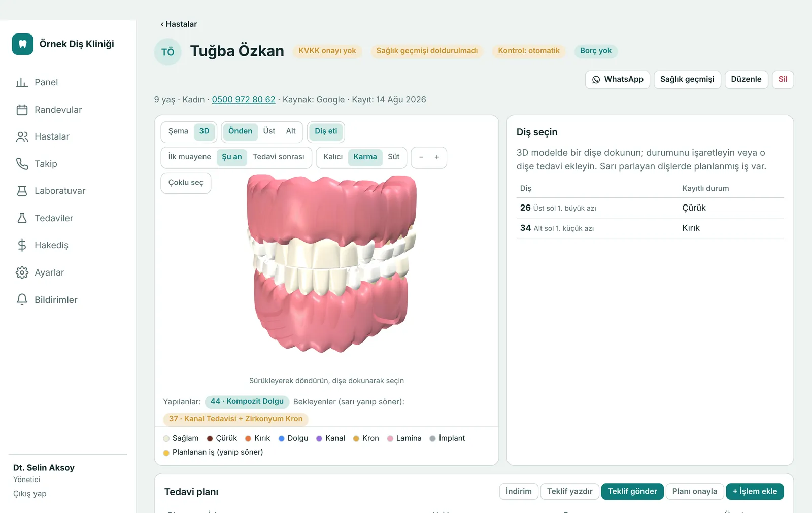Image resolution: width=812 pixels, height=513 pixels.
Task: Switch view to Şema
Action: [x=178, y=131]
